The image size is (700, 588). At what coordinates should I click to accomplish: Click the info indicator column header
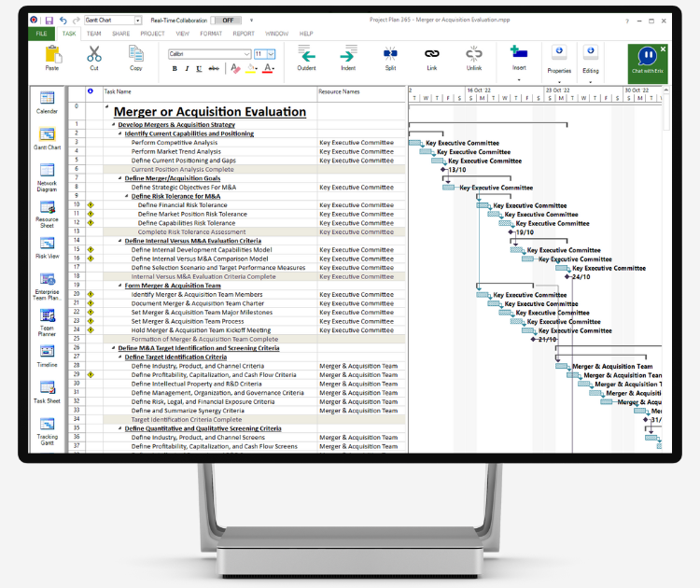click(91, 91)
